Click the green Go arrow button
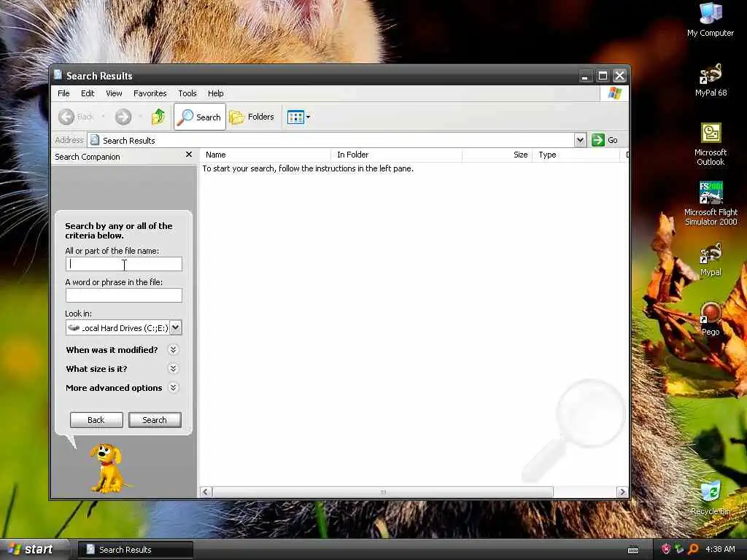Screen dimensions: 747x560 click(x=598, y=140)
